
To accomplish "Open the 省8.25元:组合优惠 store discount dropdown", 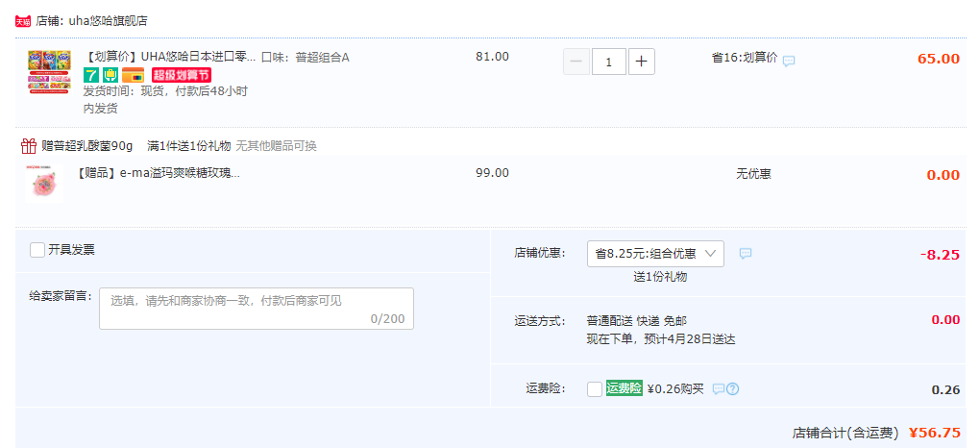I will [x=655, y=254].
